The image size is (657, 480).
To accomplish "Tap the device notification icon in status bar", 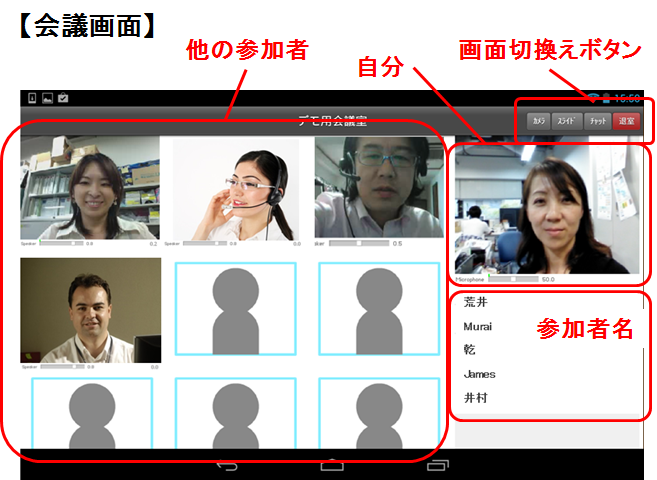I will pos(32,98).
